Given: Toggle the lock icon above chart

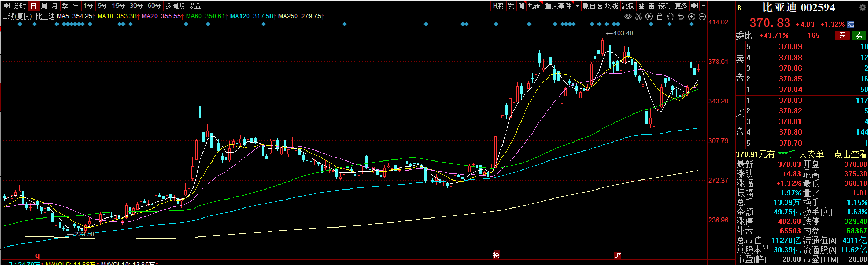Looking at the screenshot, I should (x=660, y=16).
